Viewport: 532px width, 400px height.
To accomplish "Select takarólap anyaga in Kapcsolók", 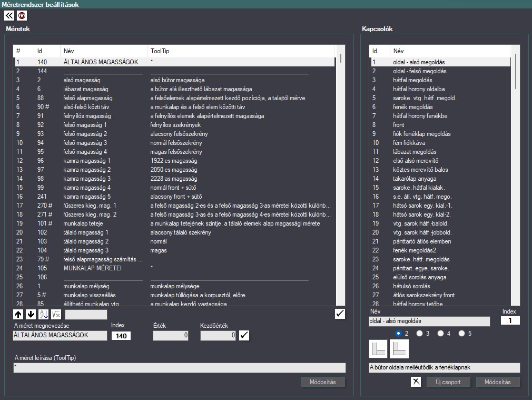I will [440, 179].
